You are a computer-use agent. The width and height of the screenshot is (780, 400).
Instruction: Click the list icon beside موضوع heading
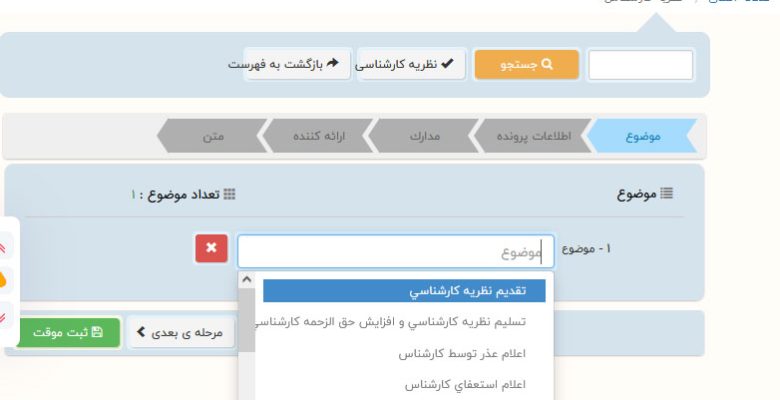pos(667,194)
